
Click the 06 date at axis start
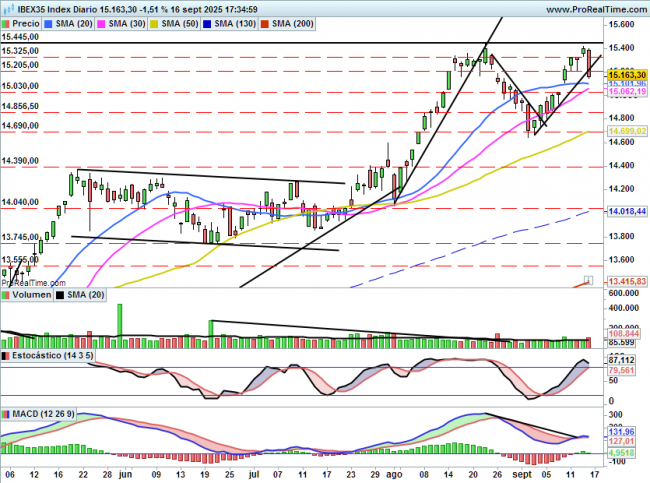[x=10, y=474]
